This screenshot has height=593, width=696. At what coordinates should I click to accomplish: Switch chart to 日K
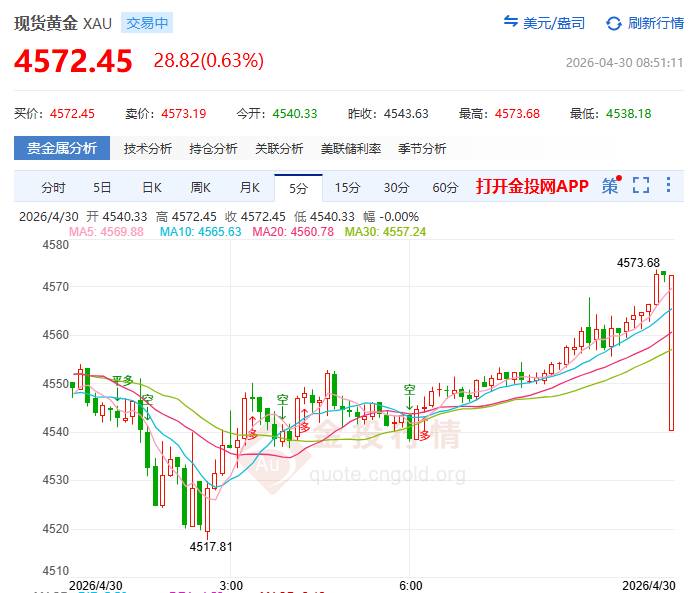(152, 188)
